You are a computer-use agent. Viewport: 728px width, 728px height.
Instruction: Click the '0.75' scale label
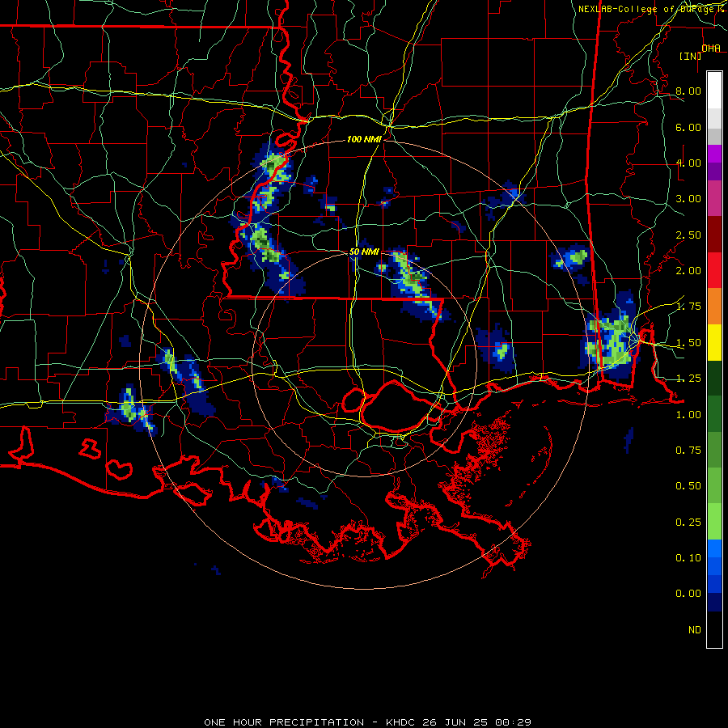click(688, 451)
